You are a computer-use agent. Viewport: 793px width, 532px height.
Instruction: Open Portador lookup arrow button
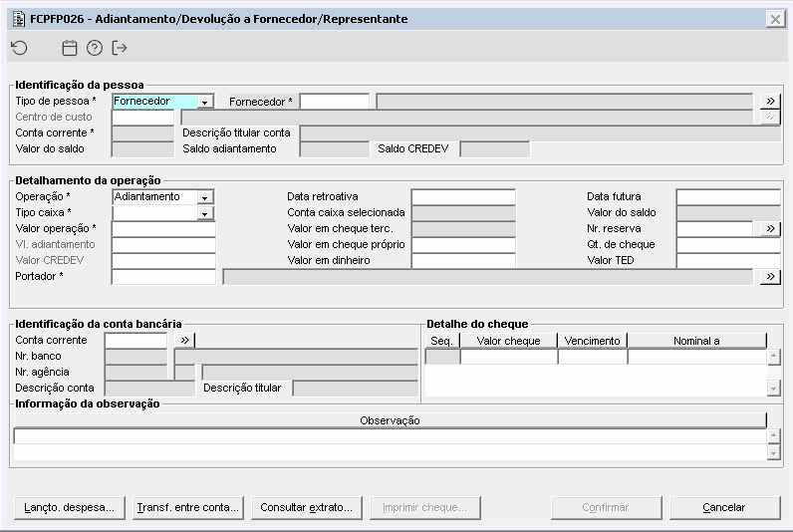tap(770, 277)
